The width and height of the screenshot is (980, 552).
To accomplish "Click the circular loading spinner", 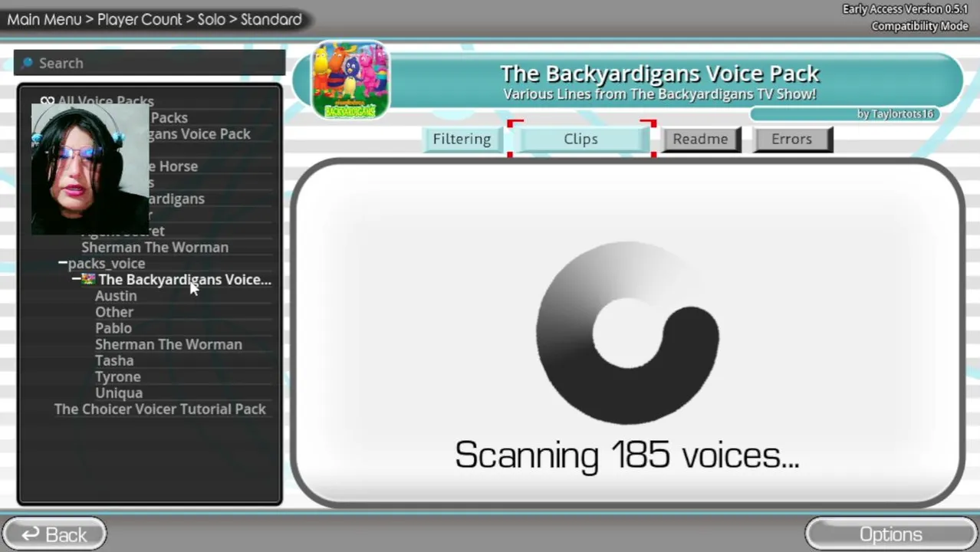I will click(x=627, y=333).
